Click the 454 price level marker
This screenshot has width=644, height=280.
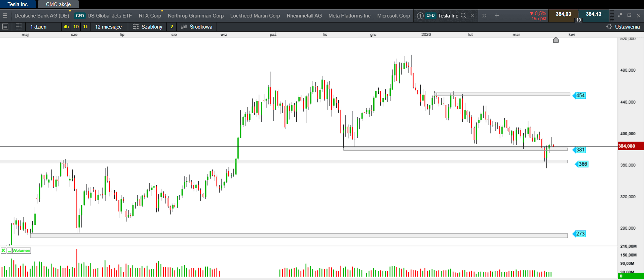point(580,95)
